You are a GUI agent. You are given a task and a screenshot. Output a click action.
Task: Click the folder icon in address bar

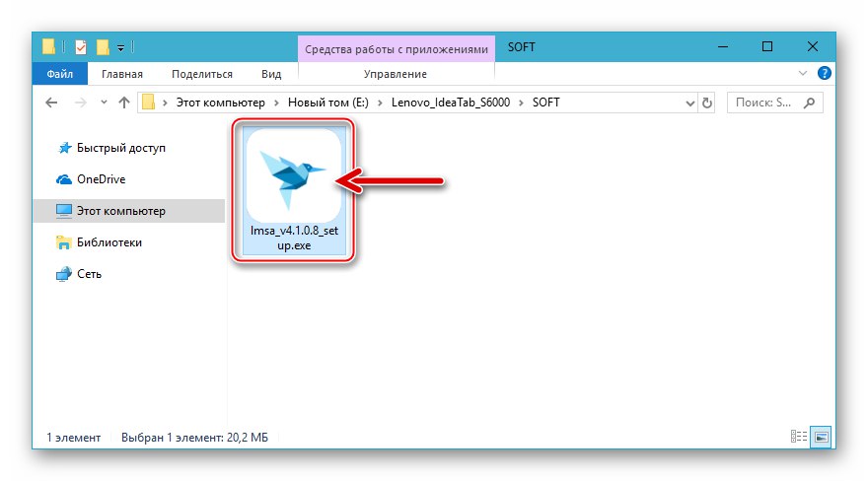(148, 103)
